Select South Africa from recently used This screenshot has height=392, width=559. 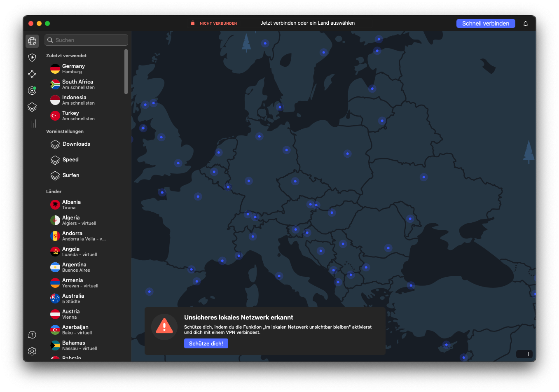(x=84, y=84)
